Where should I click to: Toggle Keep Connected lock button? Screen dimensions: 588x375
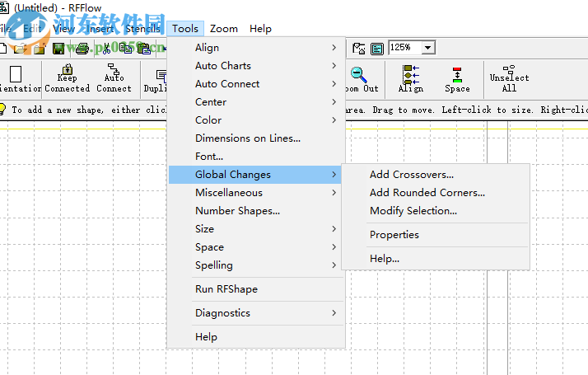[68, 79]
